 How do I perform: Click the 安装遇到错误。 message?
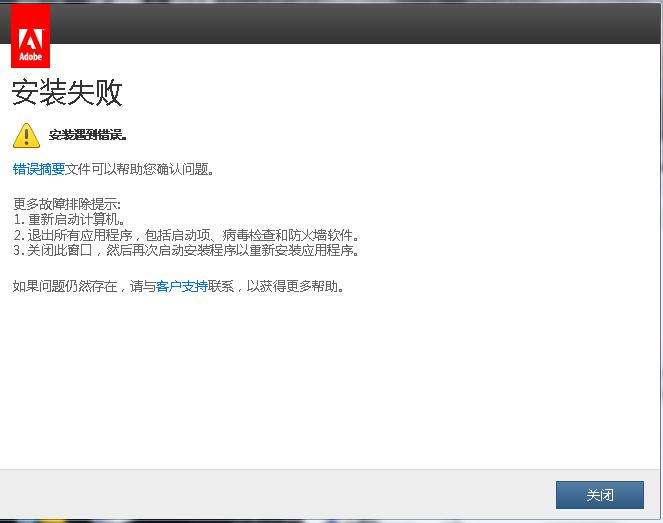pyautogui.click(x=88, y=135)
